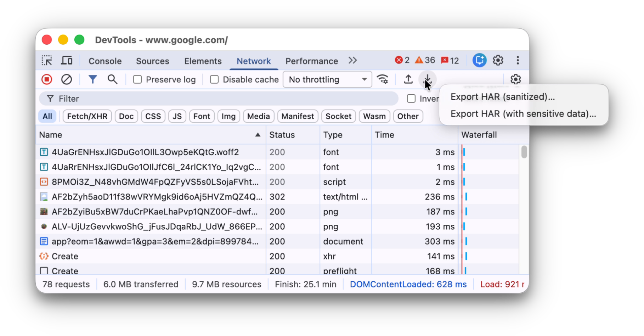Select the ALV-UjUzGevvkwoShG png request
644x336 pixels.
click(x=277, y=226)
